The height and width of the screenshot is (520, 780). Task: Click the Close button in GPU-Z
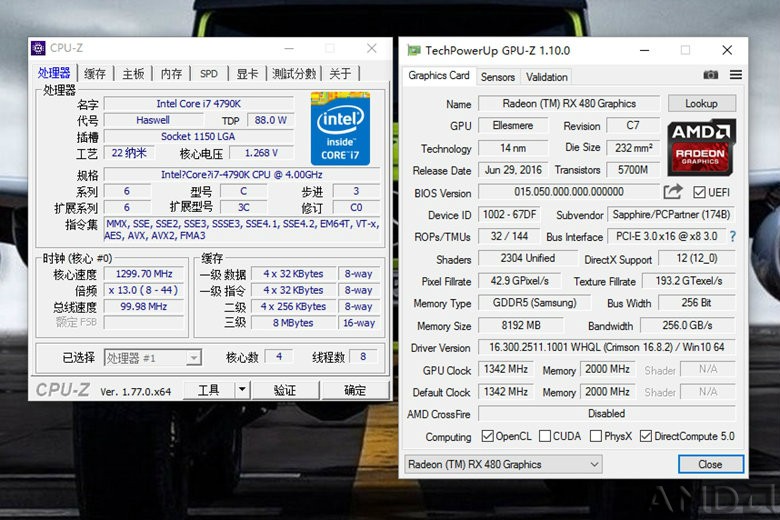(x=710, y=464)
